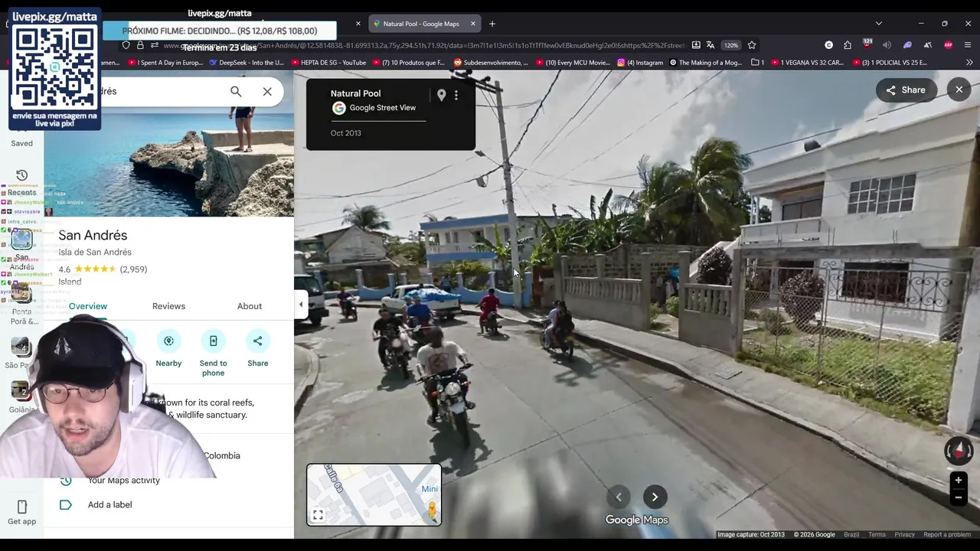Click the Nearby button

[168, 347]
